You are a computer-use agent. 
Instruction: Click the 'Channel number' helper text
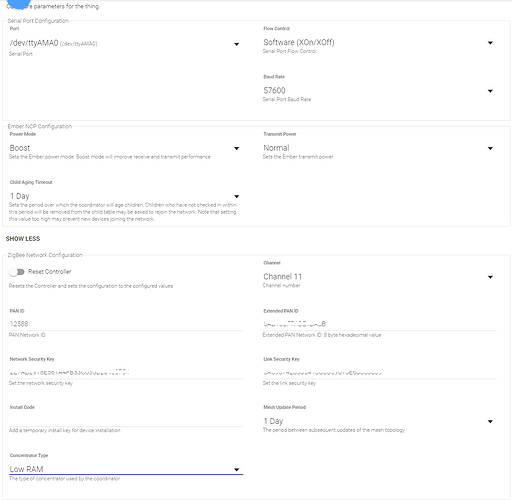coord(281,285)
